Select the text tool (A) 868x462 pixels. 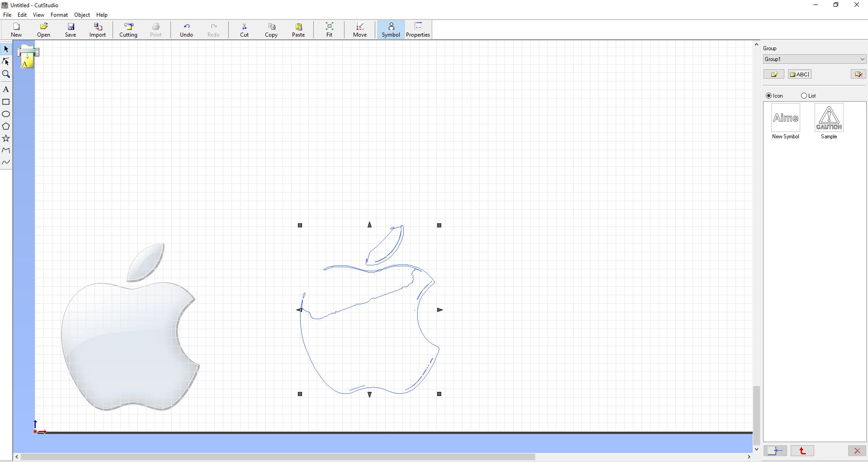point(6,90)
